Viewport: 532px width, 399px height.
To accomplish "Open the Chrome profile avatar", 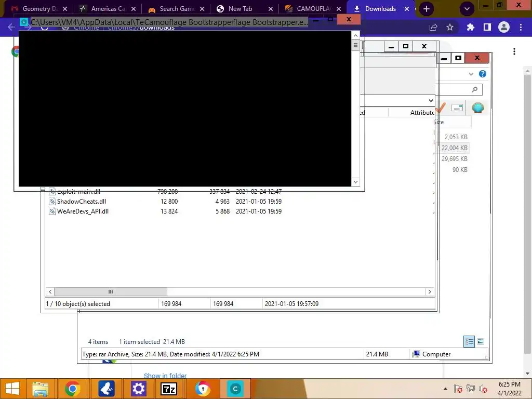I will (x=504, y=27).
